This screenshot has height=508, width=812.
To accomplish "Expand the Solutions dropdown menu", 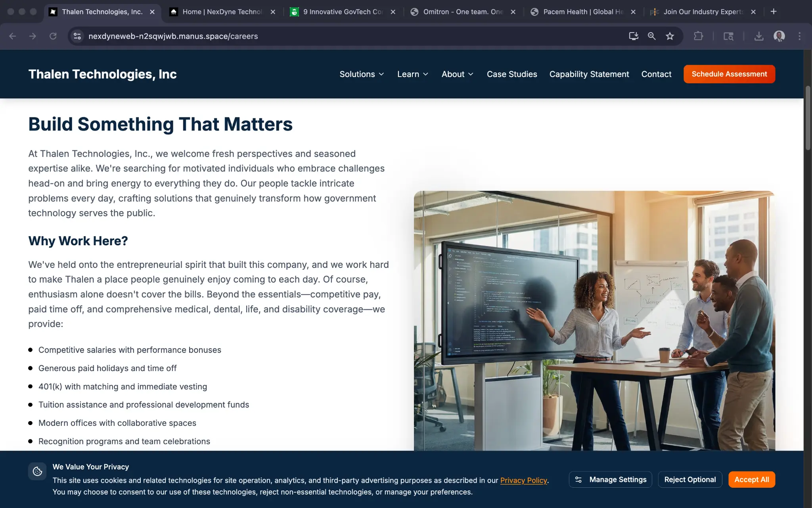I will click(362, 74).
